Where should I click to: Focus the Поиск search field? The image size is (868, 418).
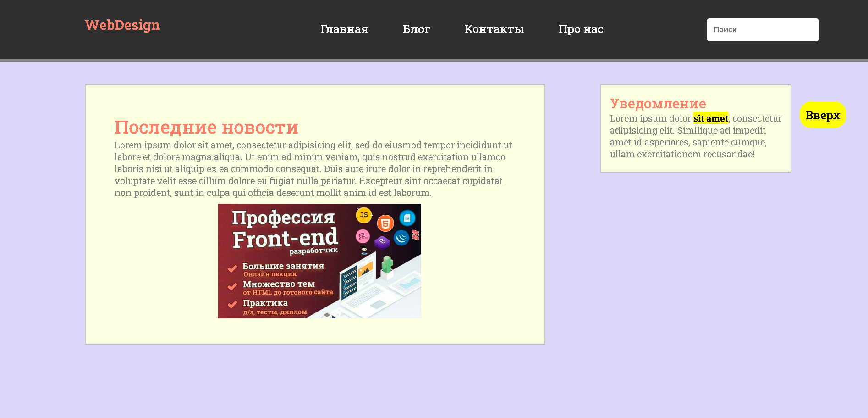point(763,30)
